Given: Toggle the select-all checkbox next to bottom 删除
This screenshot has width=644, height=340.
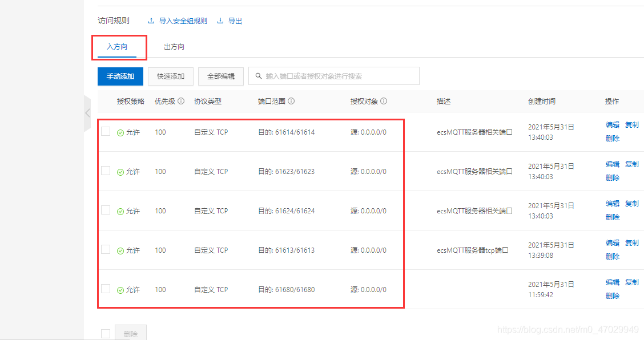Looking at the screenshot, I should tap(106, 333).
